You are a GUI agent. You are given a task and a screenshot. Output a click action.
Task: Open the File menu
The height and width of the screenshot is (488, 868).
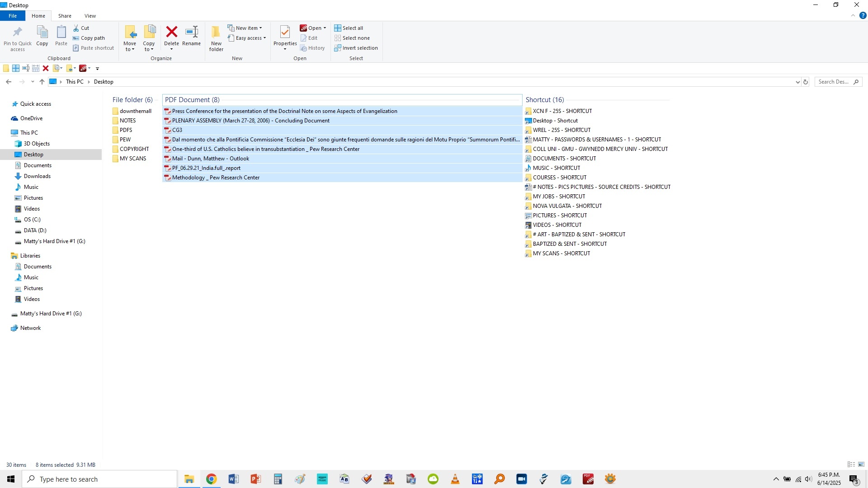pyautogui.click(x=13, y=15)
